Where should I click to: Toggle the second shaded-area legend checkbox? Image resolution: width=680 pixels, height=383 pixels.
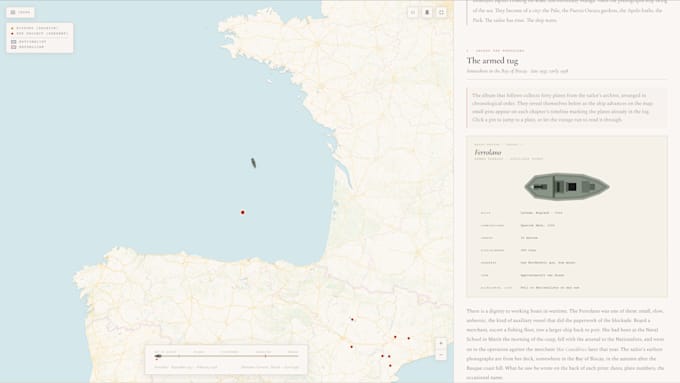click(13, 47)
